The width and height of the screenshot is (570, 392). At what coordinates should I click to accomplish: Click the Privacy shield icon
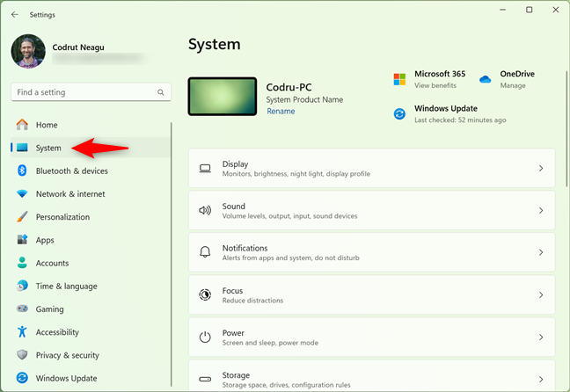22,354
